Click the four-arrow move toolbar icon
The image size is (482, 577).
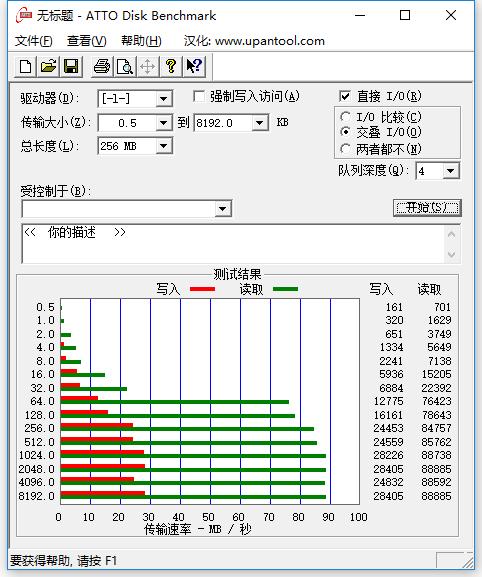[148, 67]
